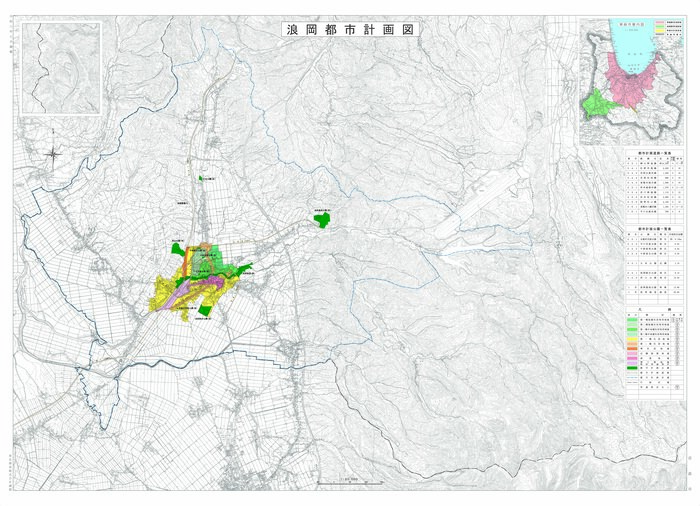Click the compass rose north arrow symbol

[53, 155]
